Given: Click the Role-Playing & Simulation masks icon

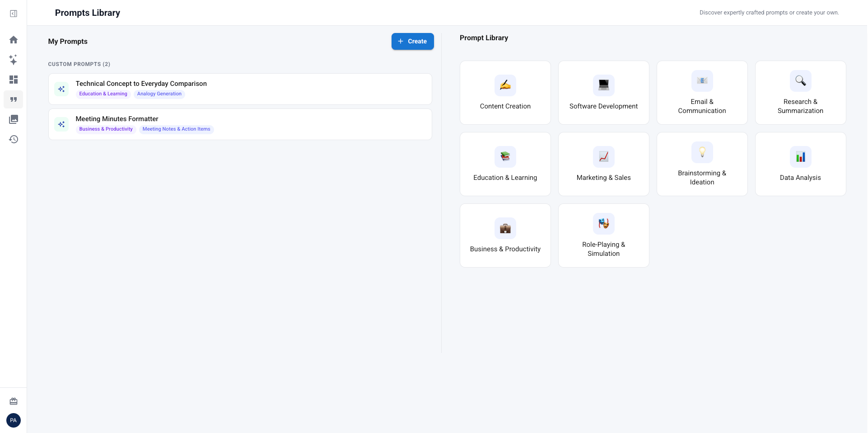Looking at the screenshot, I should (604, 223).
